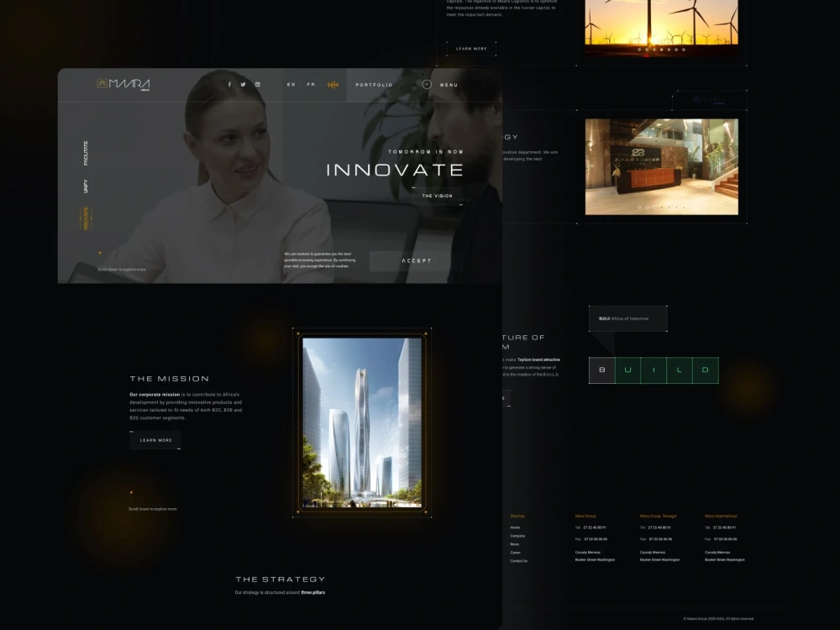Click Learn More near the wind turbine image

point(471,49)
